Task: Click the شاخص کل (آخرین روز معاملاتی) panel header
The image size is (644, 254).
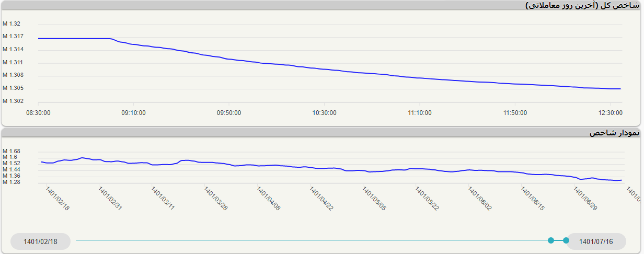Action: (582, 5)
